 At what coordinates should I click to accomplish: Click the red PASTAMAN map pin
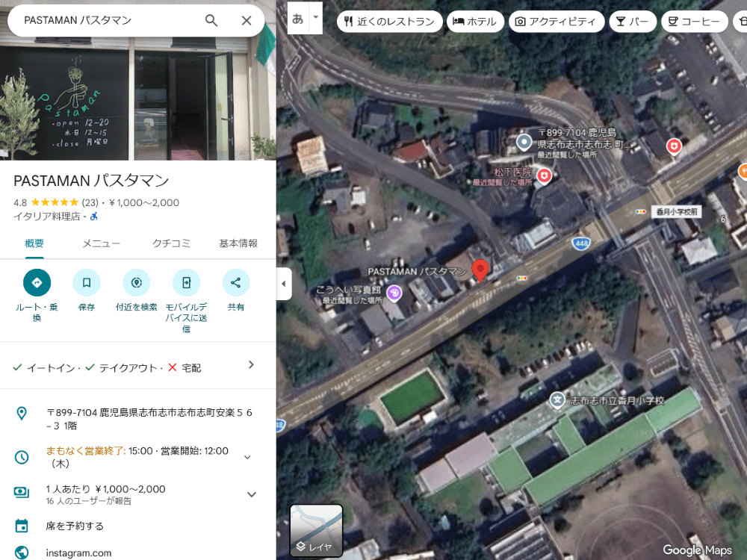pos(480,270)
